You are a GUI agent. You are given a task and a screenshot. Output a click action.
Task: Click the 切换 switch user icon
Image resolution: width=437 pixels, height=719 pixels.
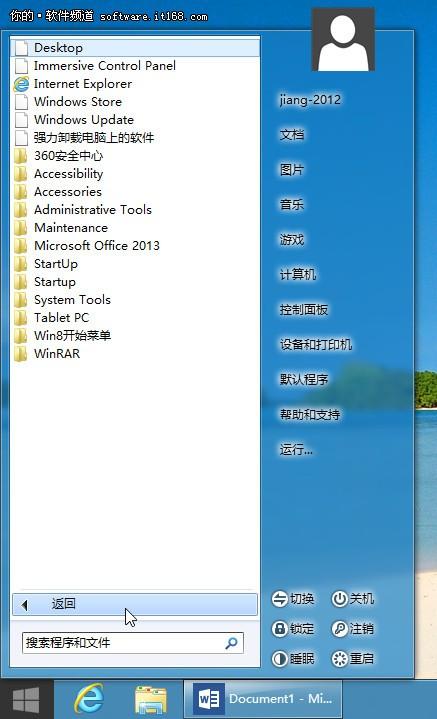point(279,599)
